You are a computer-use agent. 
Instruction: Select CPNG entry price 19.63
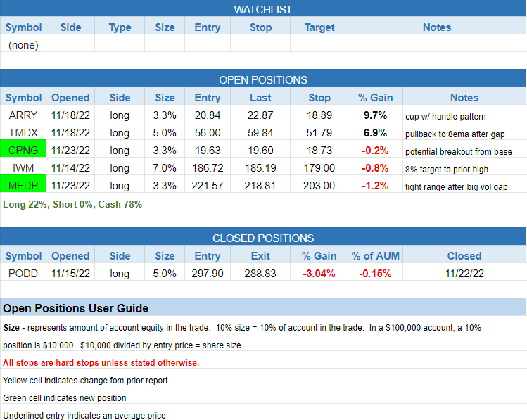click(x=208, y=150)
